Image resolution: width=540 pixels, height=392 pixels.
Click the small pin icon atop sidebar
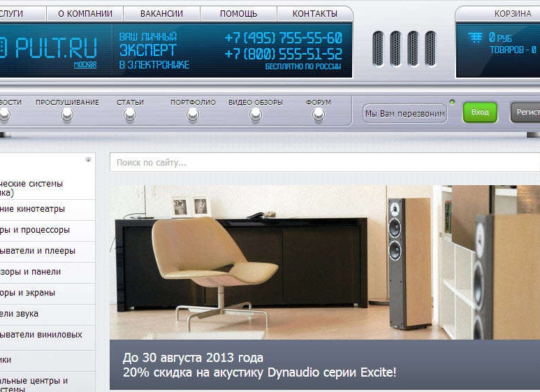88,160
